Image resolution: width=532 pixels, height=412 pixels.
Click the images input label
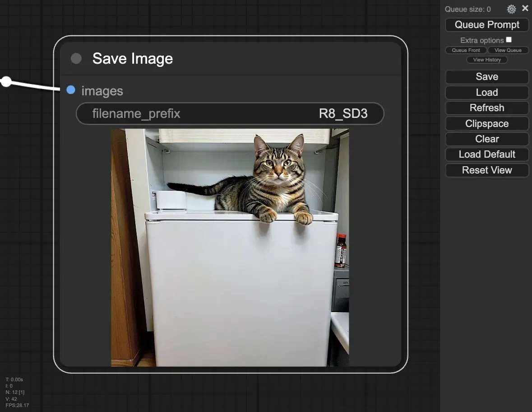click(102, 91)
